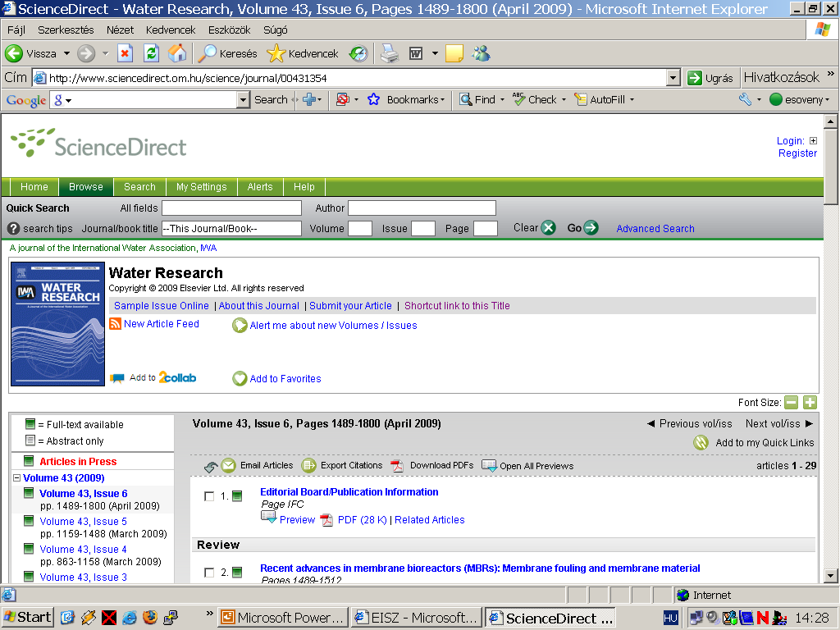Click the search tips question mark icon
The width and height of the screenshot is (840, 630).
tap(13, 229)
